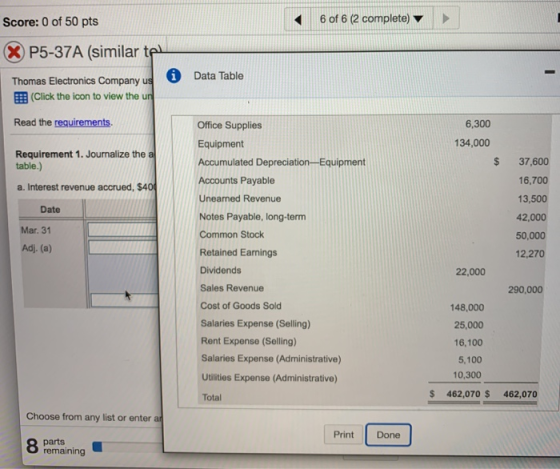This screenshot has width=560, height=469.
Task: Click the Adj. (a) row input field
Action: [x=123, y=247]
